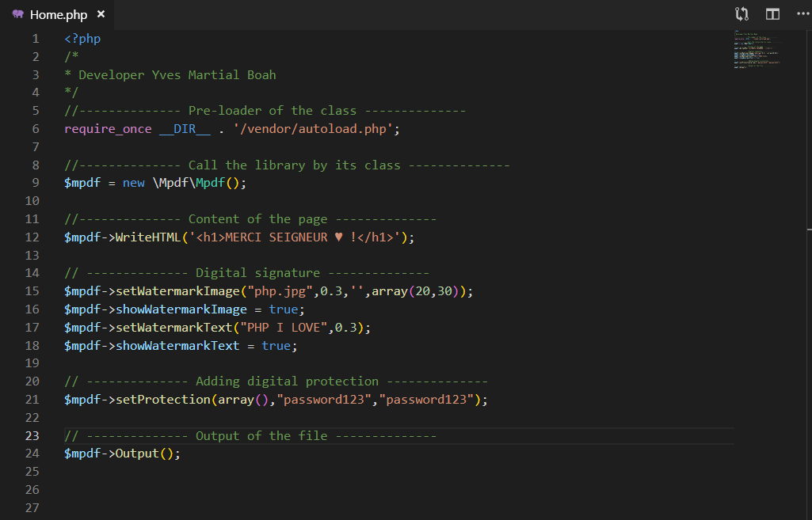Click line number 6 in the gutter
This screenshot has height=520, width=812.
coord(35,129)
